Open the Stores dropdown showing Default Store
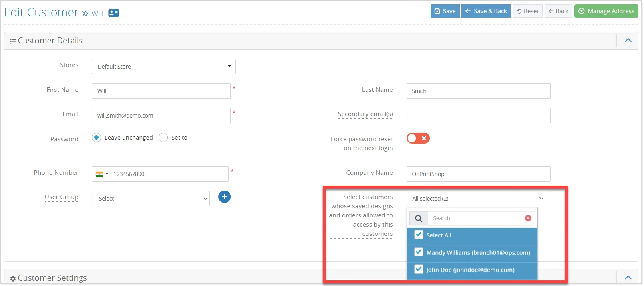 pos(164,67)
